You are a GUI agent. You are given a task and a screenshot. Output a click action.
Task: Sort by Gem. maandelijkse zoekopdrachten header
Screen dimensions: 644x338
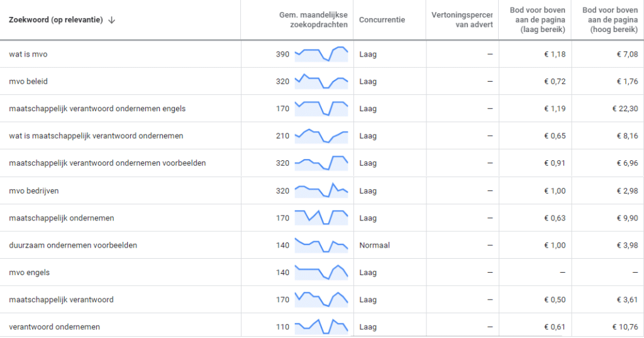click(x=313, y=19)
